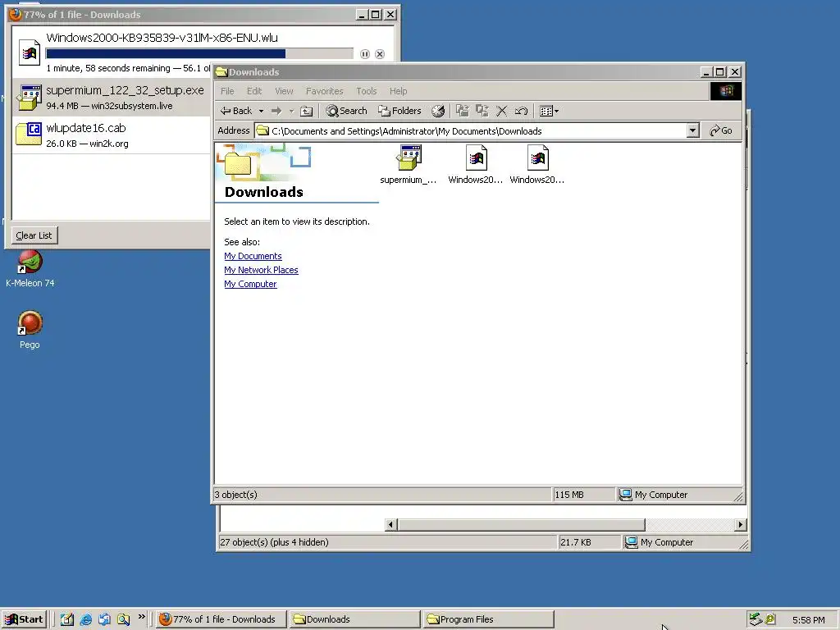Open the Views dropdown button
Screen dimensions: 840x630
549,111
